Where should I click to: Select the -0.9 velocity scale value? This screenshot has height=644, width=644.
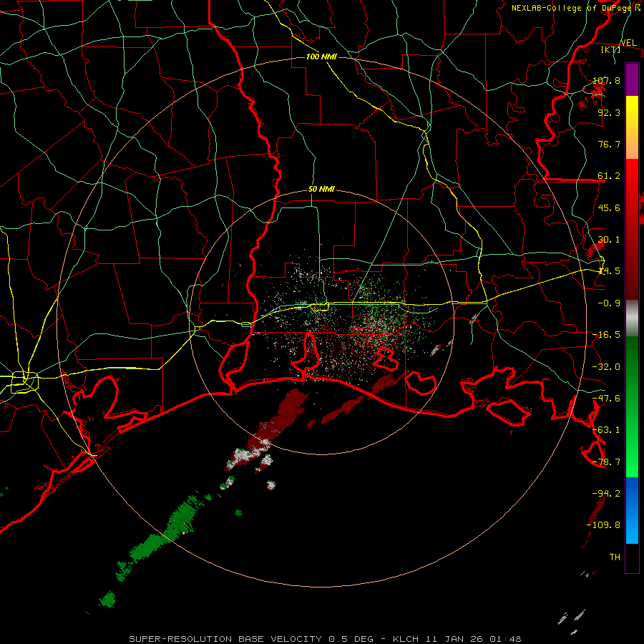[609, 303]
